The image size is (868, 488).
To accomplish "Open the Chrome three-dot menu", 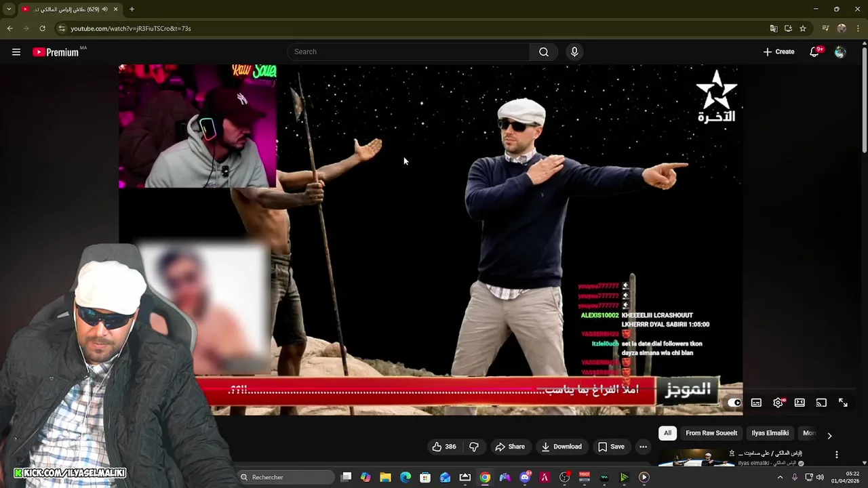I will tap(858, 28).
